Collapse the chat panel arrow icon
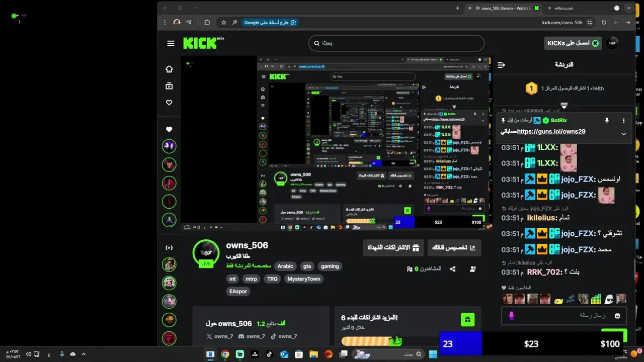This screenshot has height=362, width=644. point(501,65)
